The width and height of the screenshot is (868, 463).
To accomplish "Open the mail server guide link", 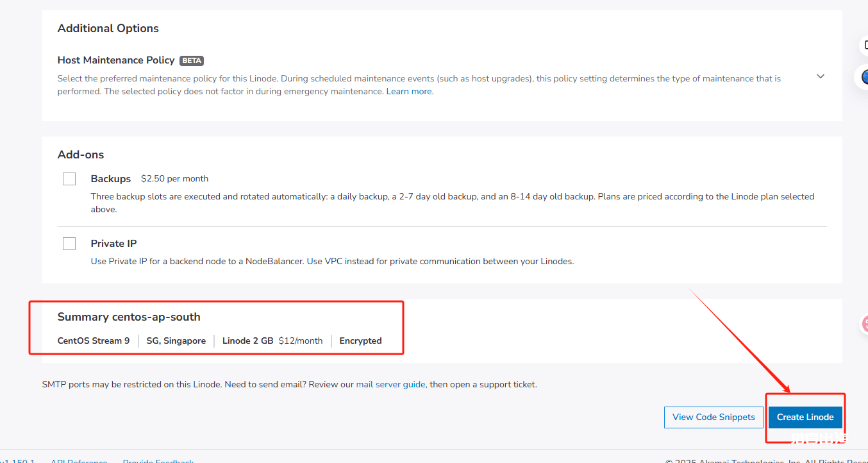I will pos(390,385).
